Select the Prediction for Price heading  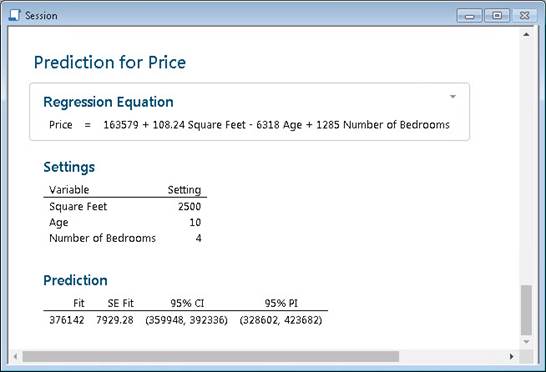click(x=110, y=63)
